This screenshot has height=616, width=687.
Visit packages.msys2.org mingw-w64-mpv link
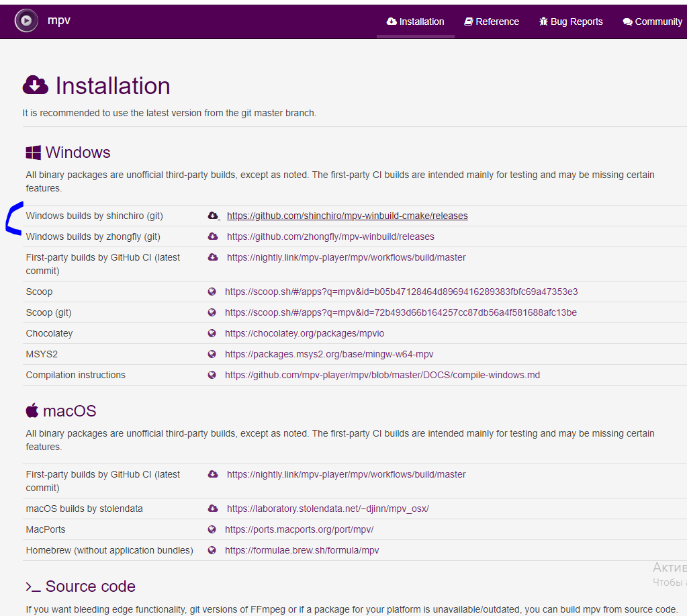pyautogui.click(x=329, y=354)
